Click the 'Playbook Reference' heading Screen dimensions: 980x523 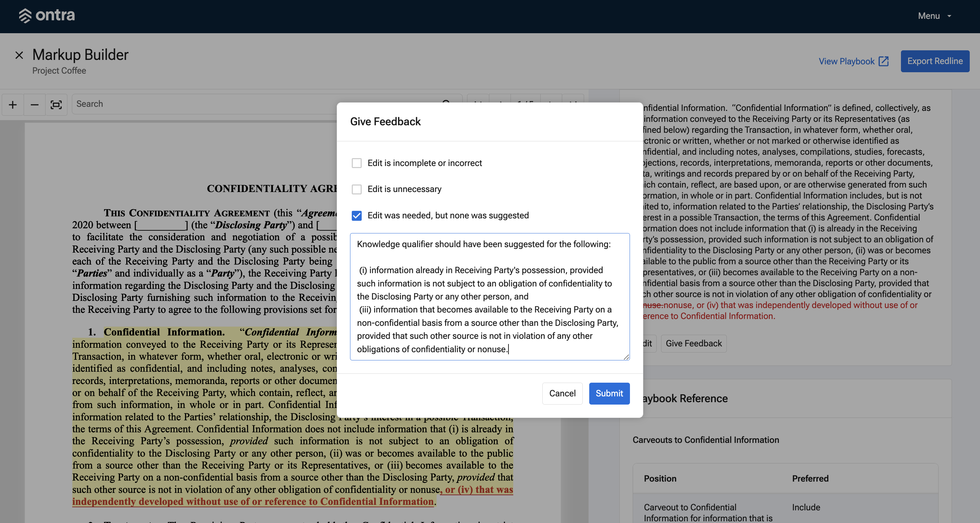(x=685, y=398)
